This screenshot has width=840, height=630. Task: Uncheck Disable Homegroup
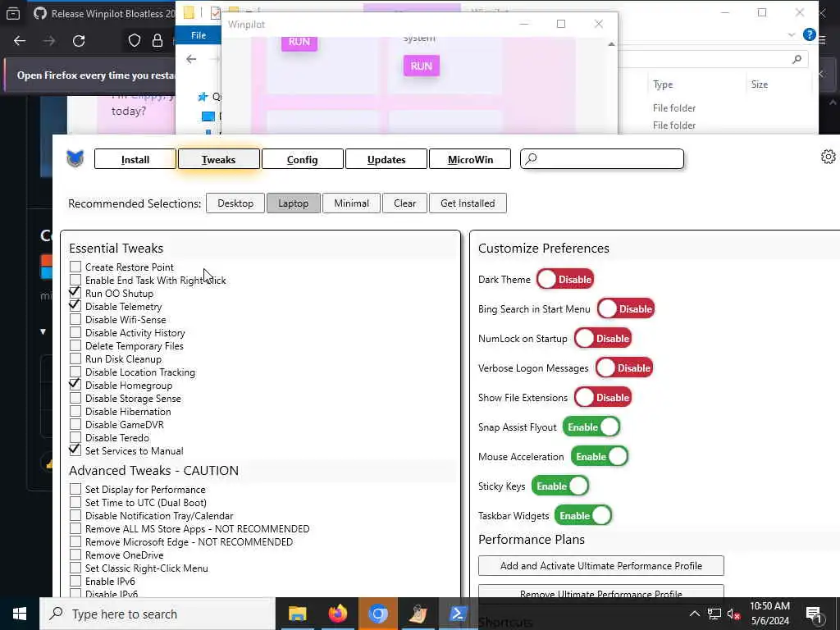click(75, 385)
